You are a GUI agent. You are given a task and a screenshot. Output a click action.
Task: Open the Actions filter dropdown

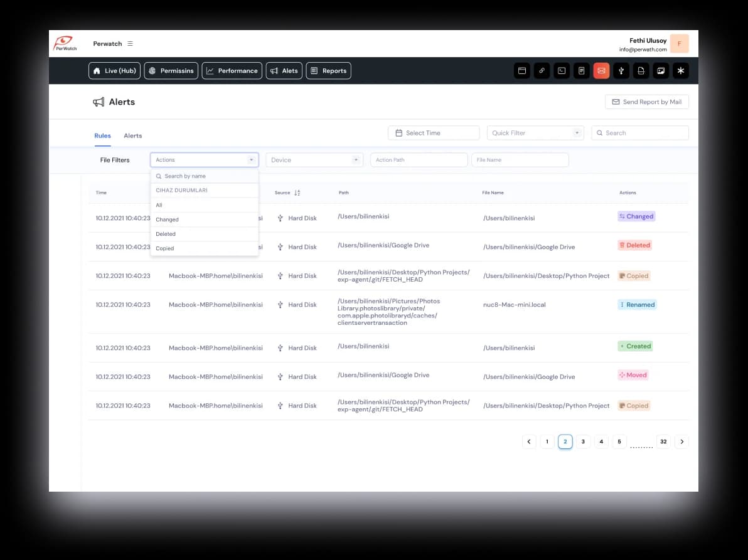pyautogui.click(x=204, y=160)
